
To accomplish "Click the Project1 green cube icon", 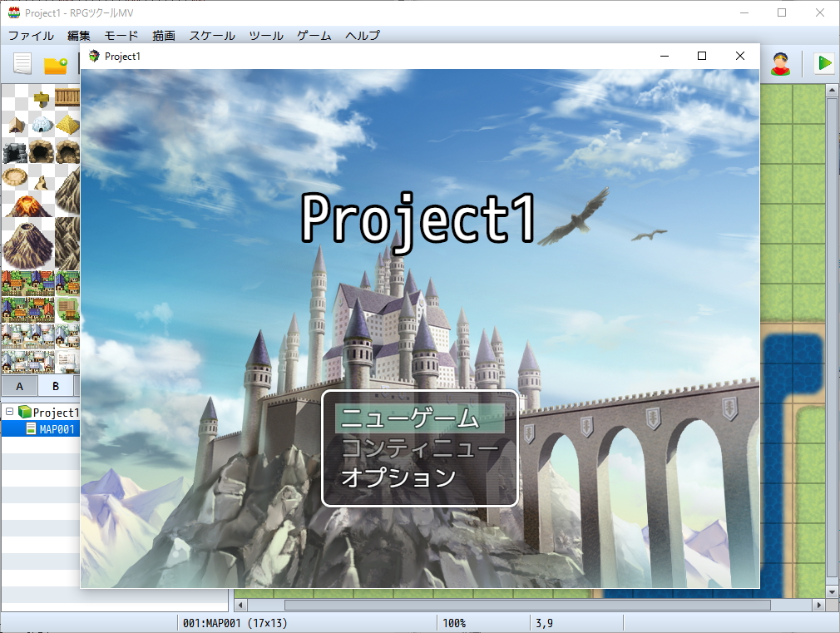I will [25, 412].
